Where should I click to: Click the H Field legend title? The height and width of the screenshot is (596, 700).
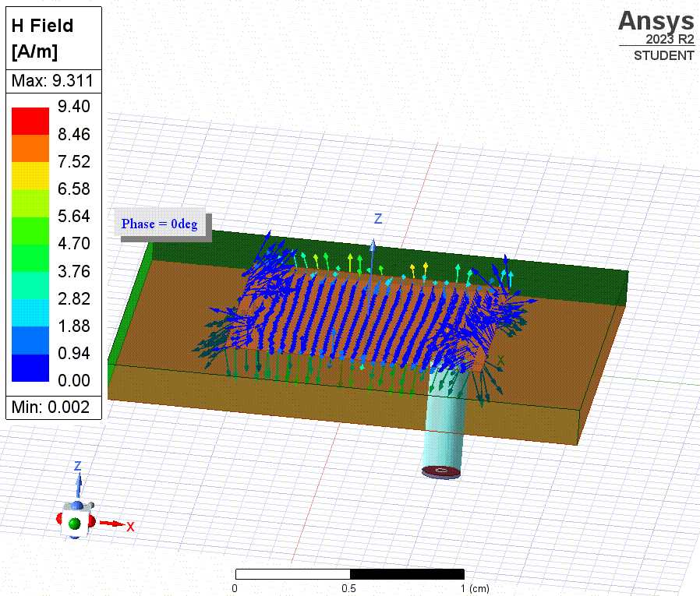coord(42,38)
